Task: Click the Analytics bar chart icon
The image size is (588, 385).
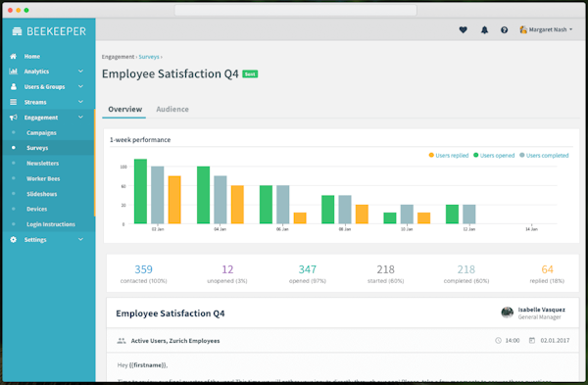Action: click(13, 72)
